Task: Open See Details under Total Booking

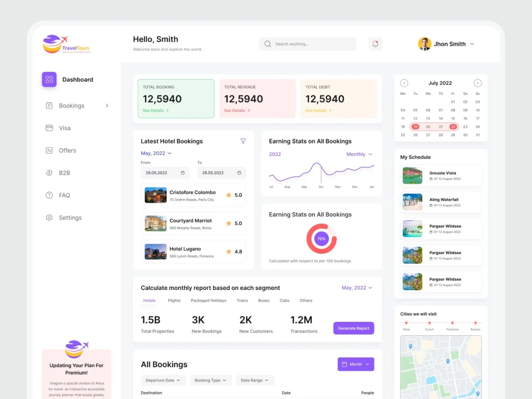Action: coord(154,110)
